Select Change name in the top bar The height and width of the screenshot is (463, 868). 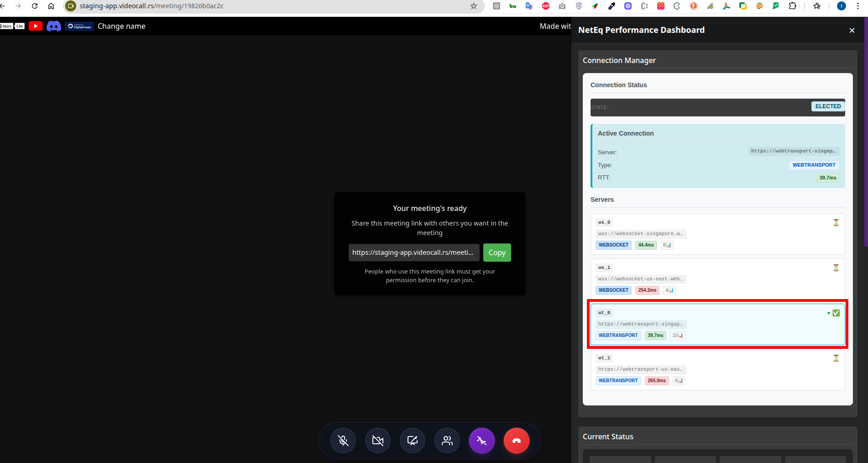point(121,26)
